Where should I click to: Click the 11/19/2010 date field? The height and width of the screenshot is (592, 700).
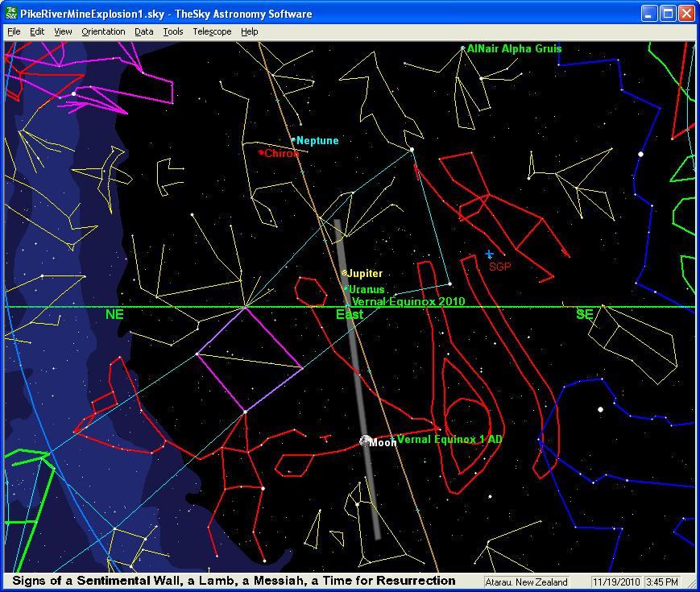tap(615, 582)
